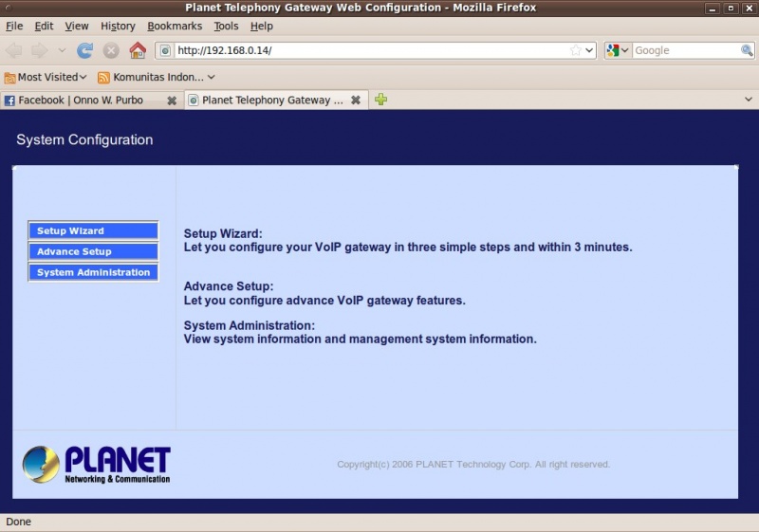Open the Help menu

(262, 27)
